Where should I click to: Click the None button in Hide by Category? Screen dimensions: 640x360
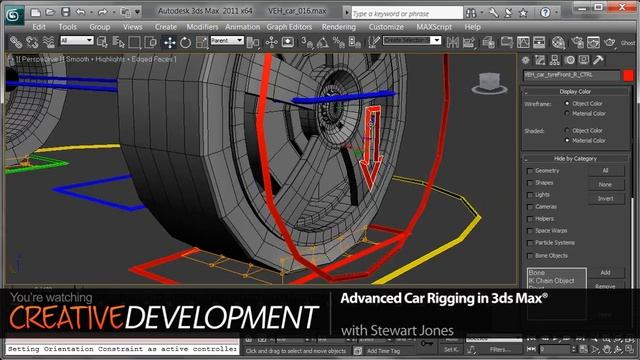606,184
